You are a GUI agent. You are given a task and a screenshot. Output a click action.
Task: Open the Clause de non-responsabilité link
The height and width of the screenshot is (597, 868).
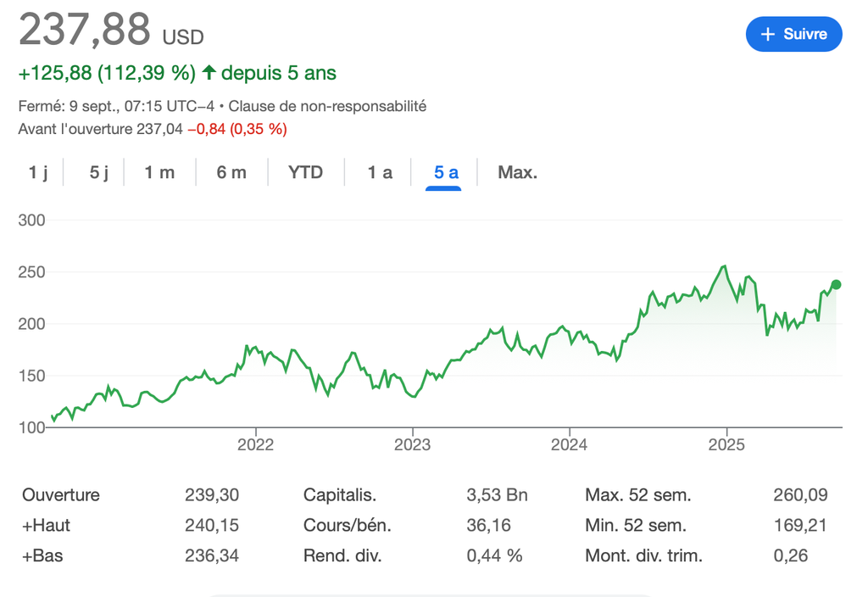[x=327, y=106]
